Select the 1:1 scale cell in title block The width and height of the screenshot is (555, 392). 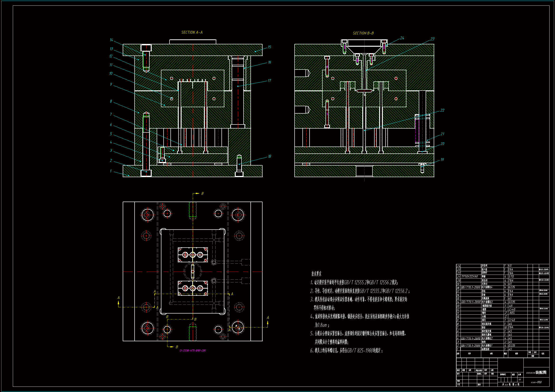[x=520, y=380]
